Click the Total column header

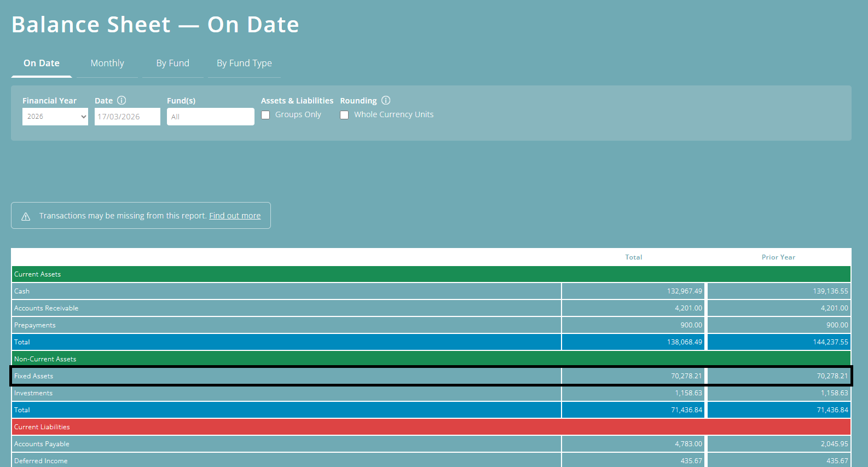pyautogui.click(x=634, y=257)
